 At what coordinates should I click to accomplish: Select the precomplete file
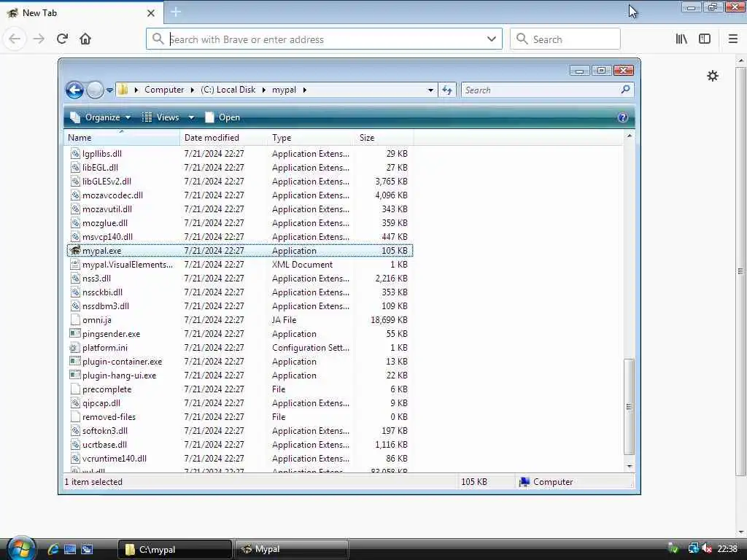(x=107, y=389)
